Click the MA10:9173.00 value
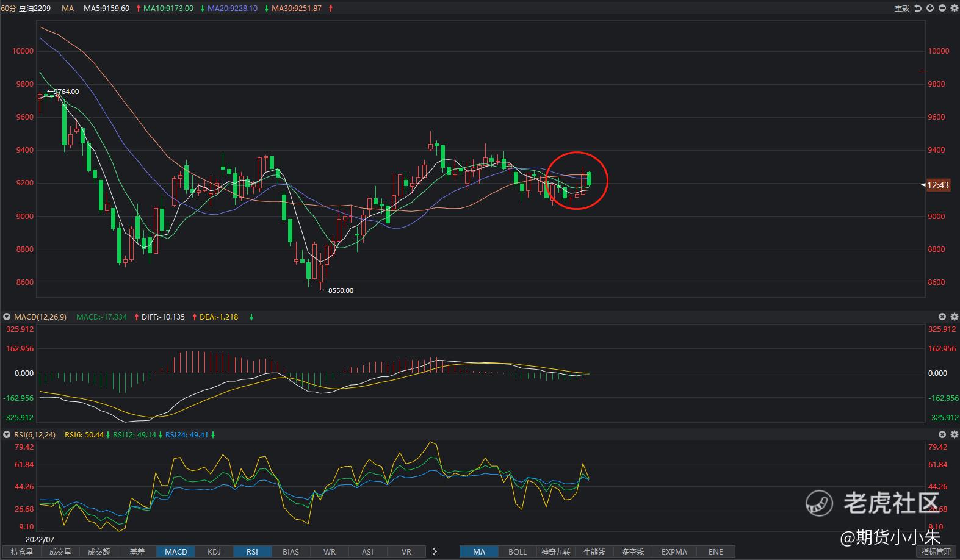 click(168, 9)
